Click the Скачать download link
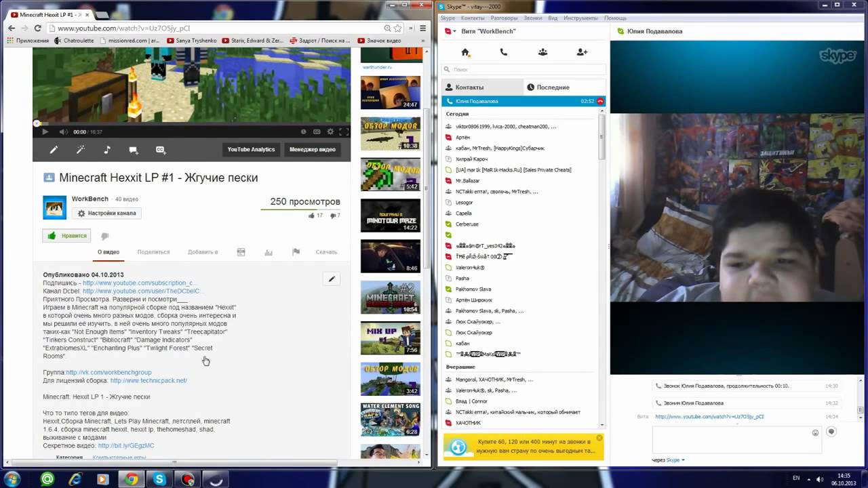 tap(326, 252)
